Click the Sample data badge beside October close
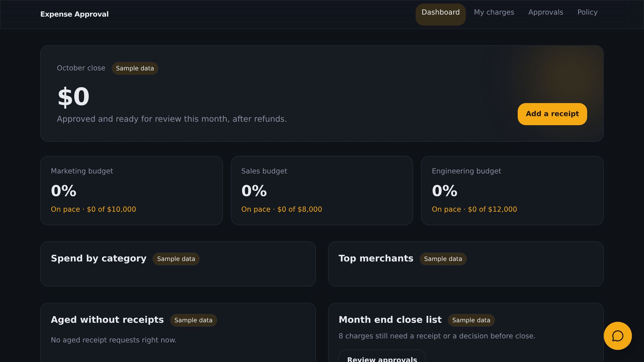 [x=135, y=68]
